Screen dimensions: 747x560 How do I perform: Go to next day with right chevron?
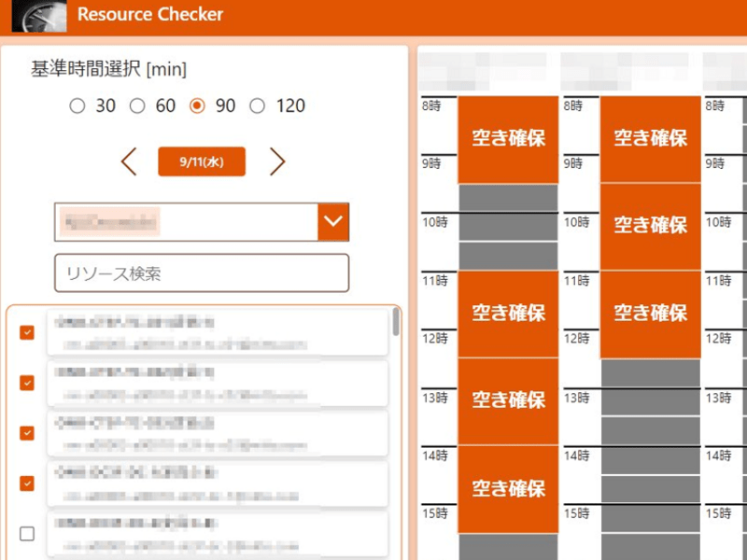pos(276,161)
